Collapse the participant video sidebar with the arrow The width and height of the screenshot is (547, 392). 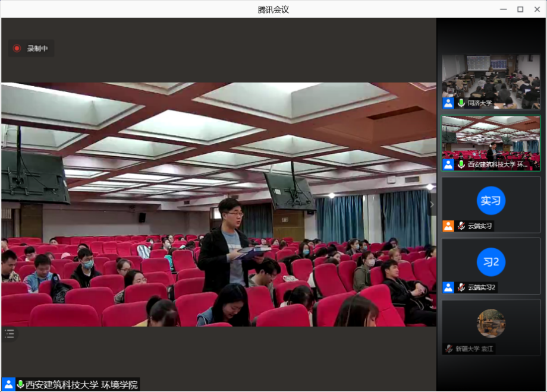click(432, 204)
